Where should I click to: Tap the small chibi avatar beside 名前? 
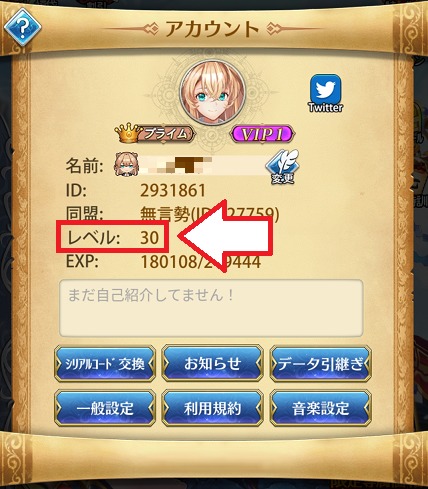pyautogui.click(x=126, y=165)
